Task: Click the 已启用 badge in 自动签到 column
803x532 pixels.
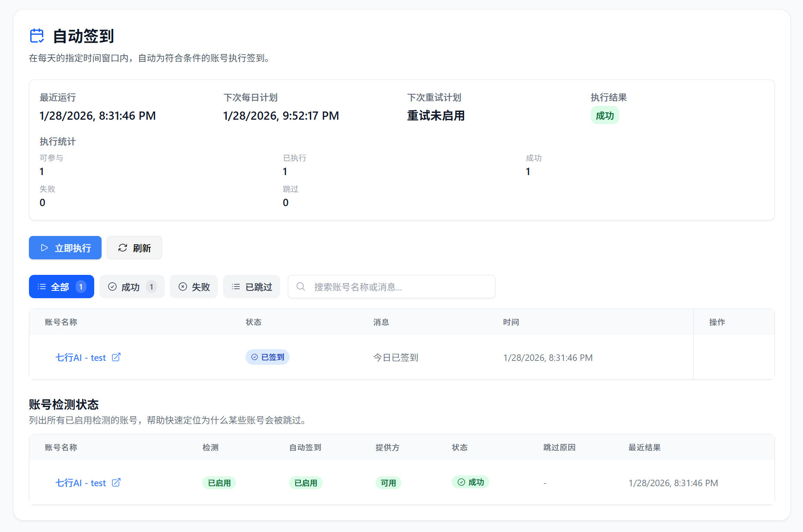Action: tap(306, 483)
